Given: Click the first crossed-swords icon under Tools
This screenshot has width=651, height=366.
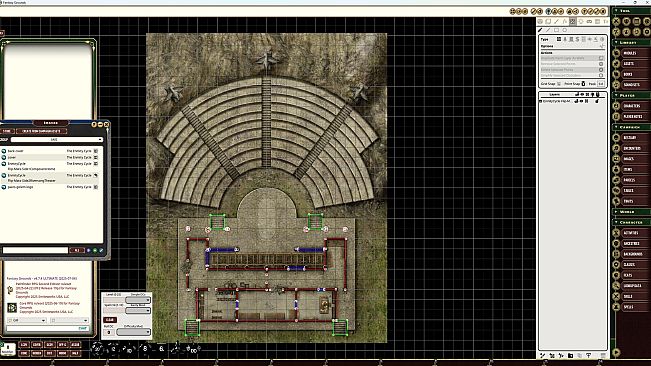Looking at the screenshot, I should point(617,21).
